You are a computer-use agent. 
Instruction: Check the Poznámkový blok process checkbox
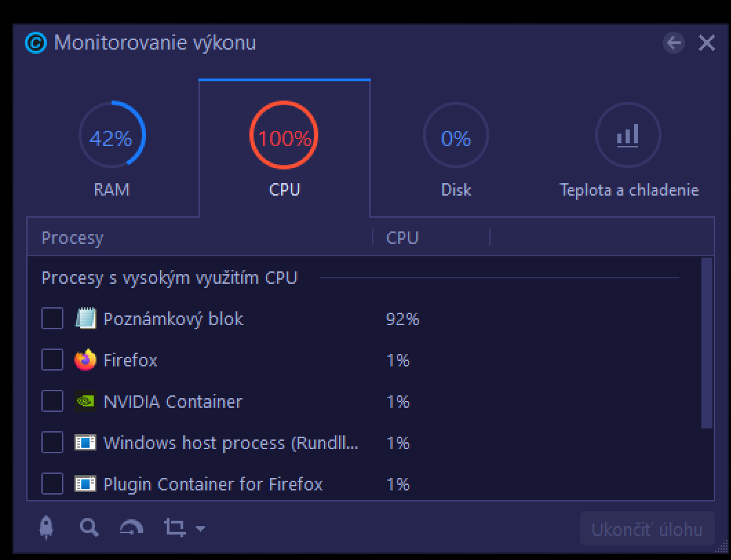point(52,319)
